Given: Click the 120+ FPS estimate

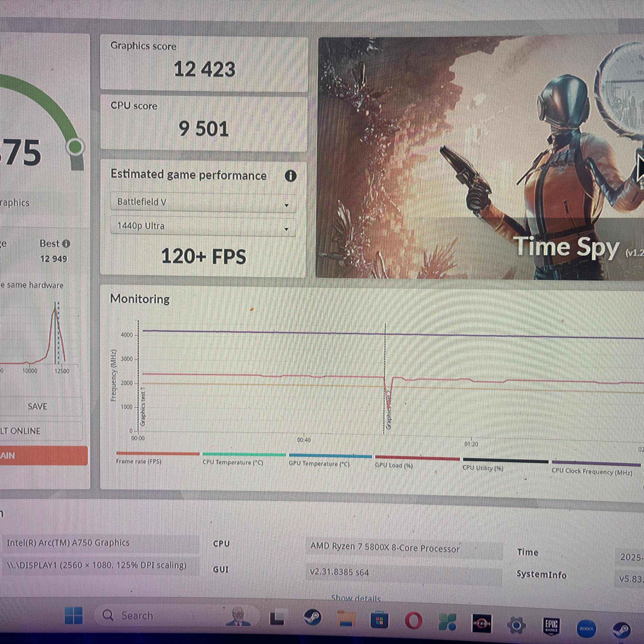Looking at the screenshot, I should (203, 257).
